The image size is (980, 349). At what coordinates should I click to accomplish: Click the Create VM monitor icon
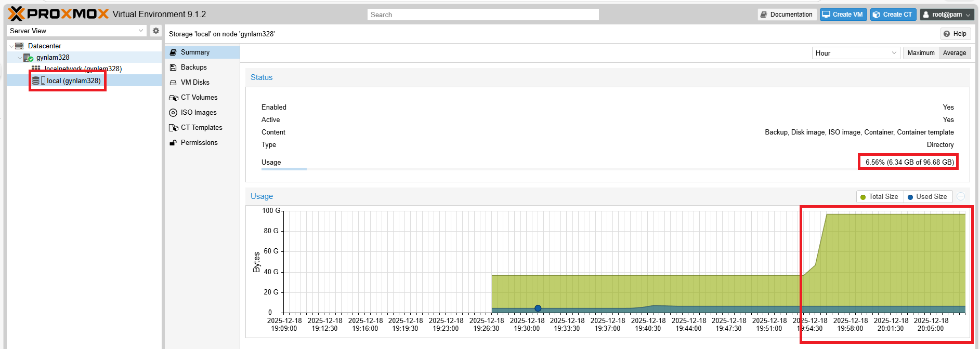tap(826, 15)
